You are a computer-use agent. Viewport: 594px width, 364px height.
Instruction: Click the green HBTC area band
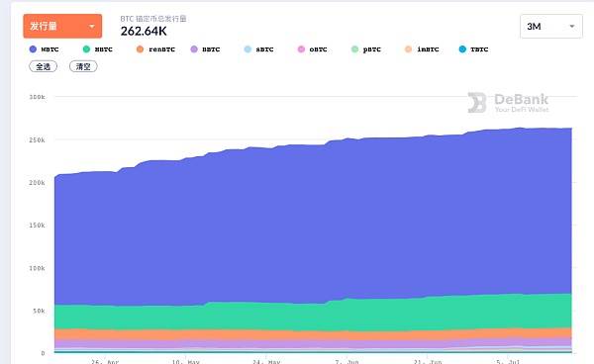[303, 316]
